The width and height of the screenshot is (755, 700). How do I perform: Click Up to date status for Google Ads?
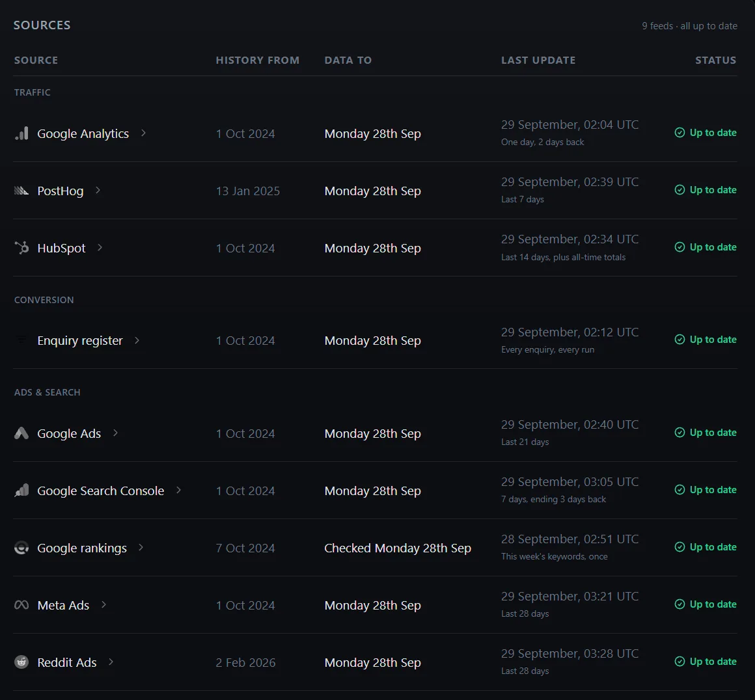[x=706, y=433]
